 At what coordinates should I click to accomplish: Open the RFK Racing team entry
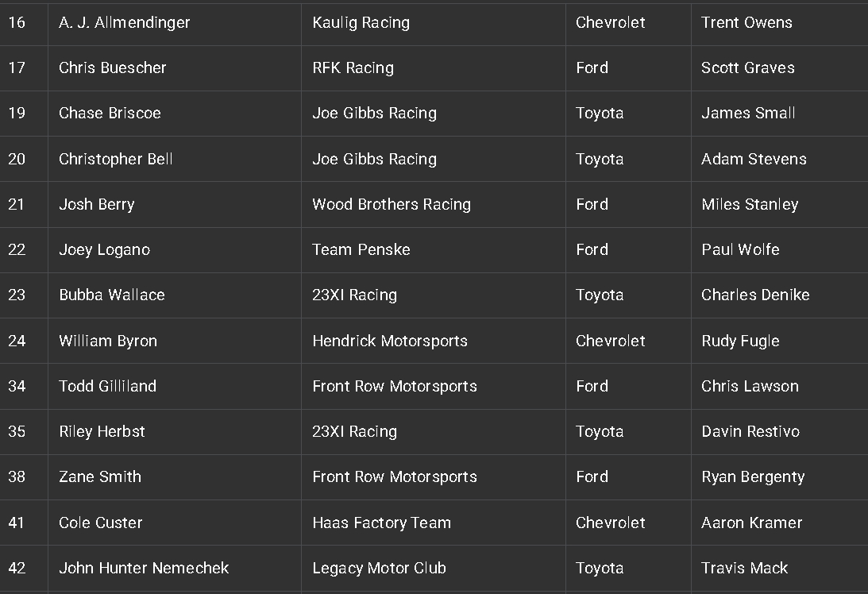click(353, 68)
